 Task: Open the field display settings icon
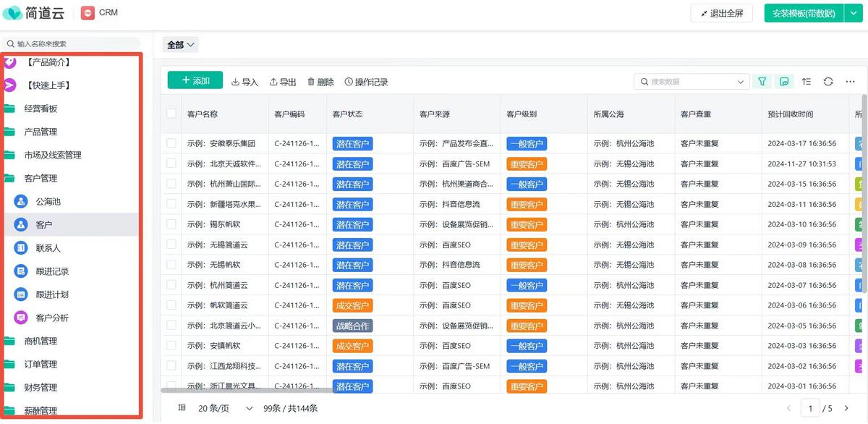coord(783,82)
